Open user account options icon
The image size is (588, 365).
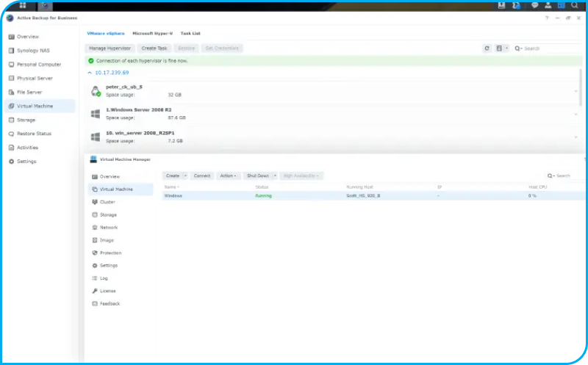tap(548, 5)
